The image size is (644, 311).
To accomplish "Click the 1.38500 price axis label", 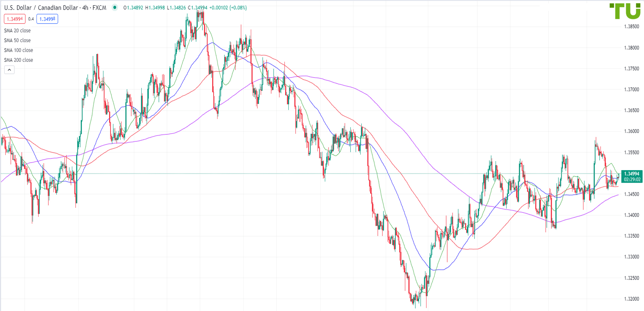I will (631, 26).
